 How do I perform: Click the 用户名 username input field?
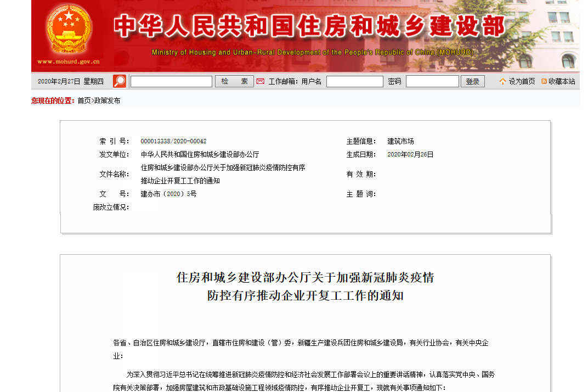click(354, 81)
